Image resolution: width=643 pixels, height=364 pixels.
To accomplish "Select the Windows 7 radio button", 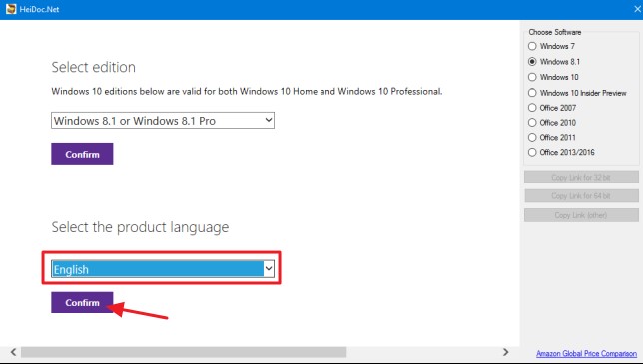I will 532,46.
